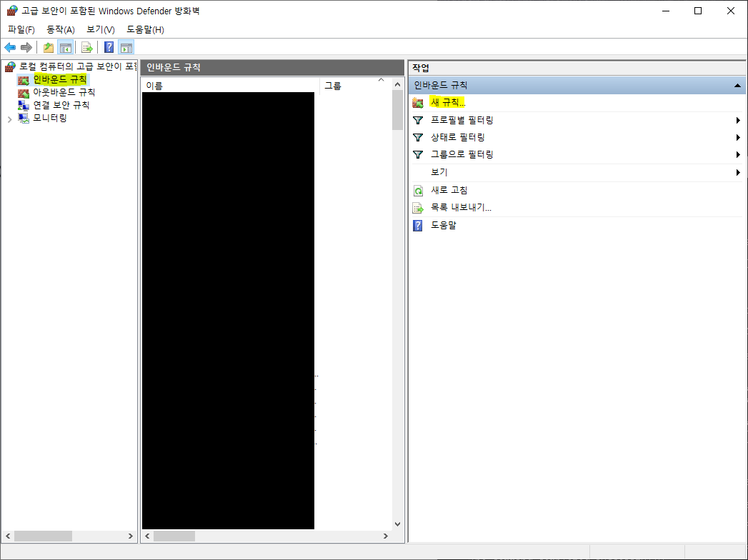This screenshot has height=560, width=748.
Task: Click the 연결 보안 규칙 tree icon
Action: click(x=24, y=105)
